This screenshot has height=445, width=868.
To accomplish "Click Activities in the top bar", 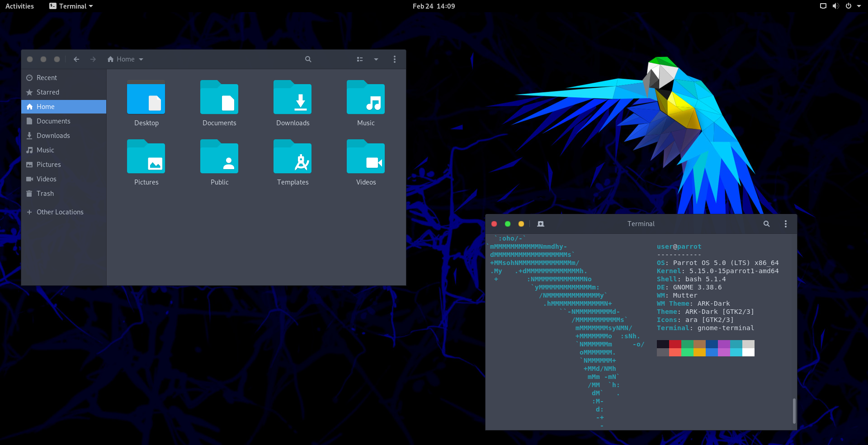I will pyautogui.click(x=19, y=6).
